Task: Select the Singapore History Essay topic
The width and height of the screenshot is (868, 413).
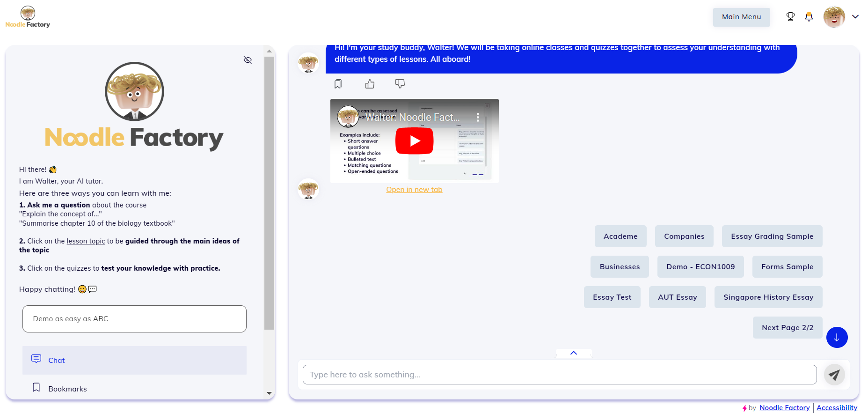Action: pos(768,297)
